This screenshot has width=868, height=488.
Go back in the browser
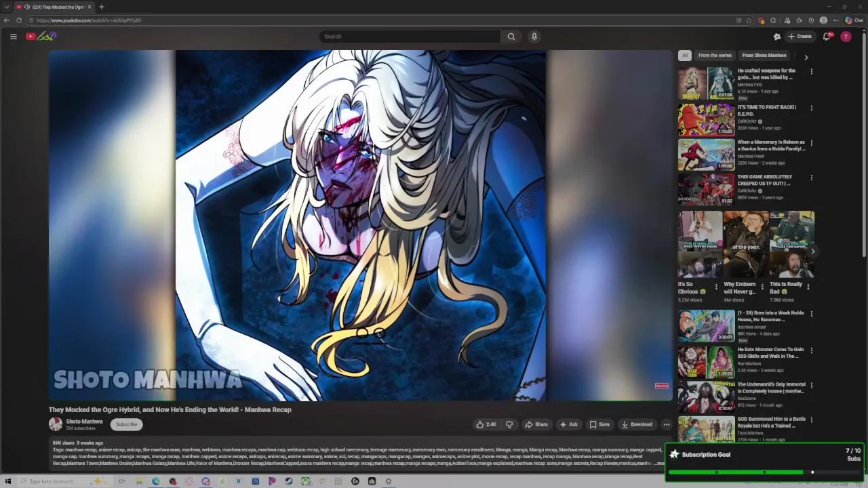point(7,20)
